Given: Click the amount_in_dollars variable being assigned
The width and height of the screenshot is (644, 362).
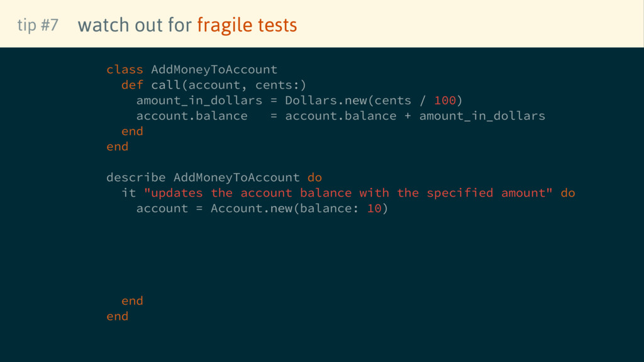Looking at the screenshot, I should point(199,101).
